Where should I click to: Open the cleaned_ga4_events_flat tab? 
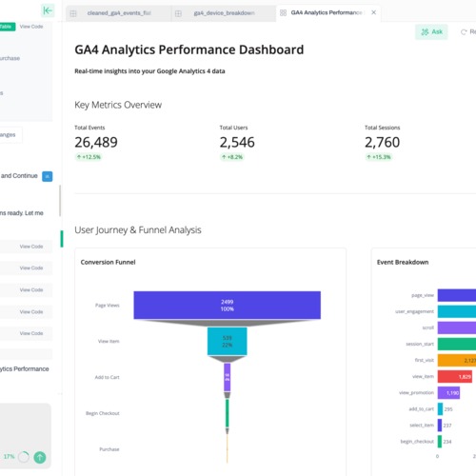pyautogui.click(x=119, y=13)
